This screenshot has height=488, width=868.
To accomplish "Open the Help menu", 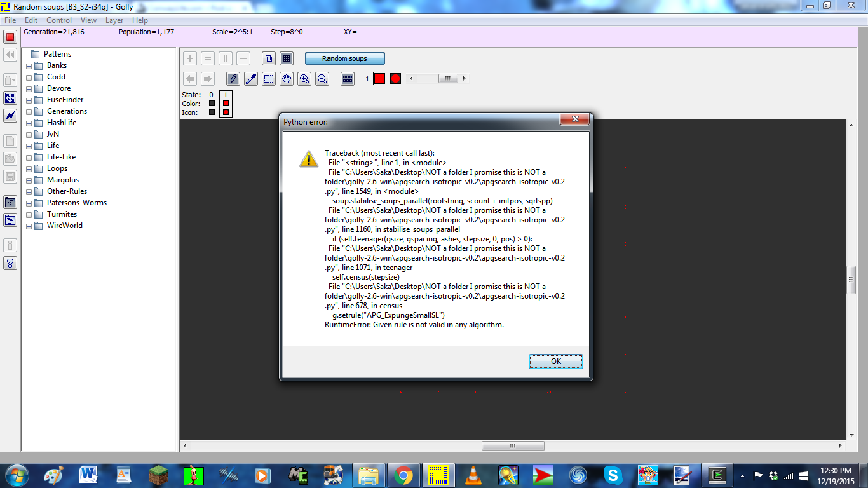I will click(140, 20).
